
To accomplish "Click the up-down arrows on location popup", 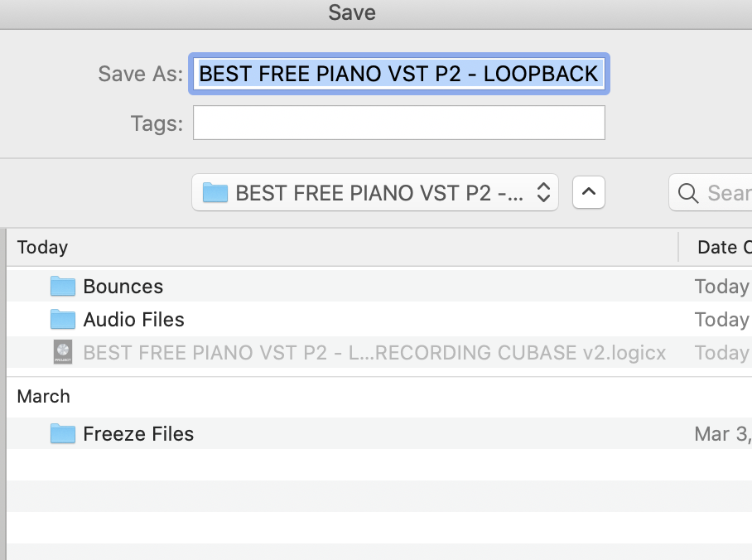I will pyautogui.click(x=543, y=193).
